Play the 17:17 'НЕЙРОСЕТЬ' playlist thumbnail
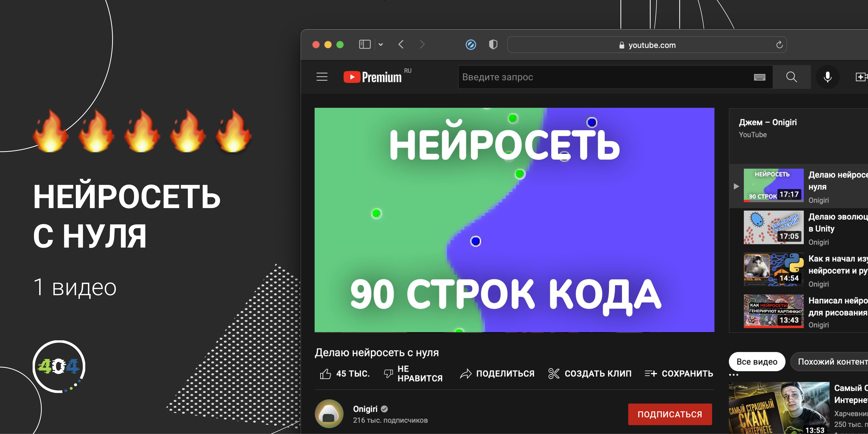868x434 pixels. (x=773, y=185)
